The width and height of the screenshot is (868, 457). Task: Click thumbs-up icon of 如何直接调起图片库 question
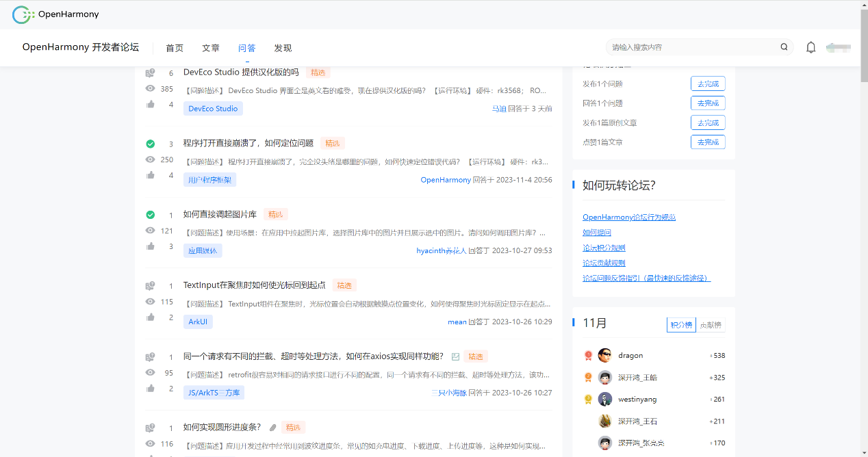[150, 246]
